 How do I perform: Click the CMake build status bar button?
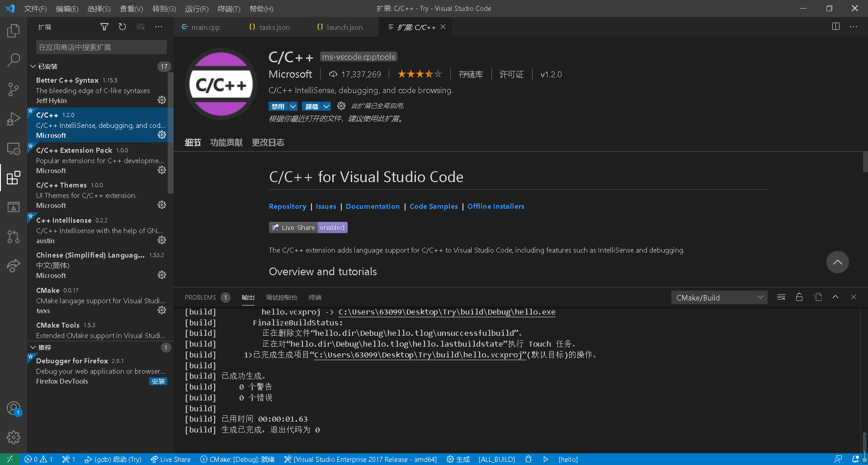pos(458,459)
